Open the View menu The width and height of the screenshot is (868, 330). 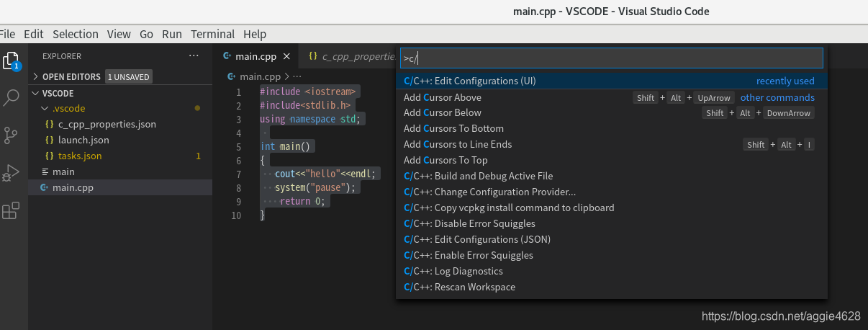point(119,34)
